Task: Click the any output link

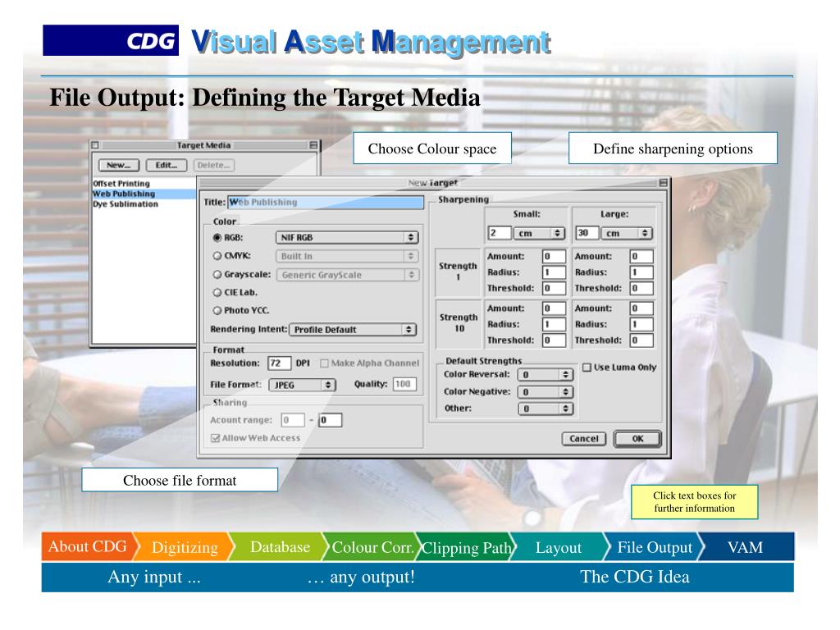Action: [x=361, y=577]
